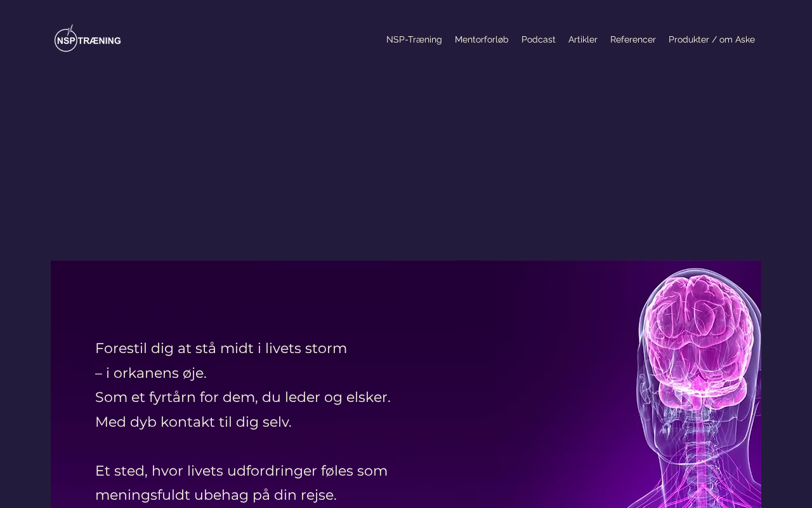This screenshot has width=812, height=508.
Task: Open the Podcast navigation link
Action: pos(539,39)
